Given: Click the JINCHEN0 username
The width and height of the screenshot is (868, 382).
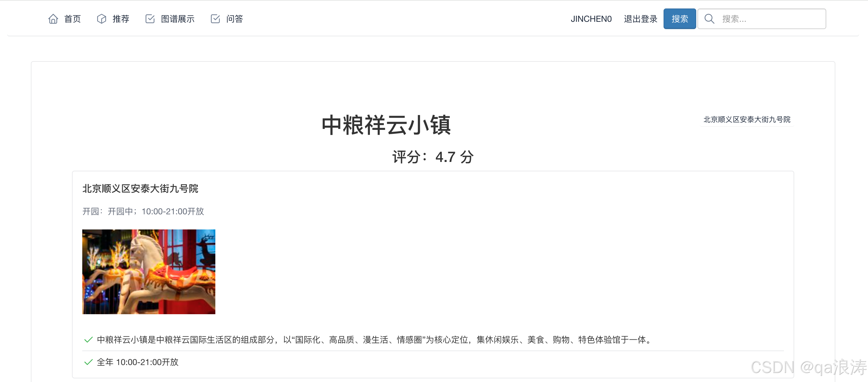Looking at the screenshot, I should click(x=591, y=19).
